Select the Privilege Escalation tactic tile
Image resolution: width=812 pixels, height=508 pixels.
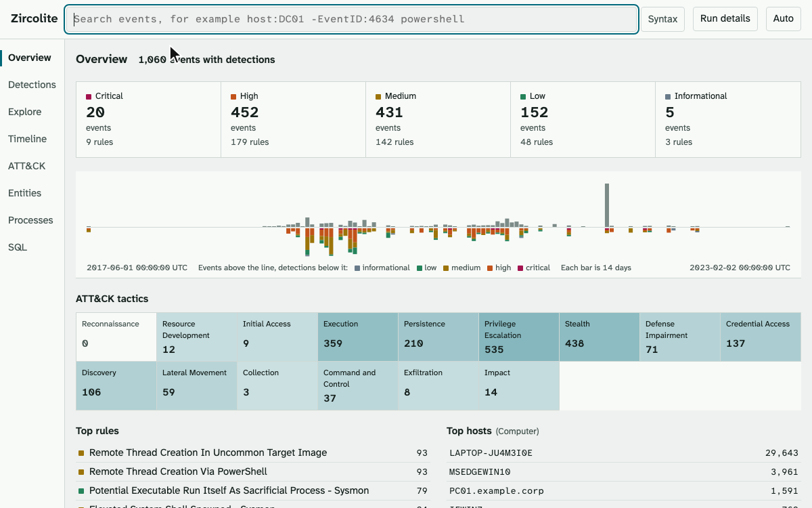coord(519,337)
